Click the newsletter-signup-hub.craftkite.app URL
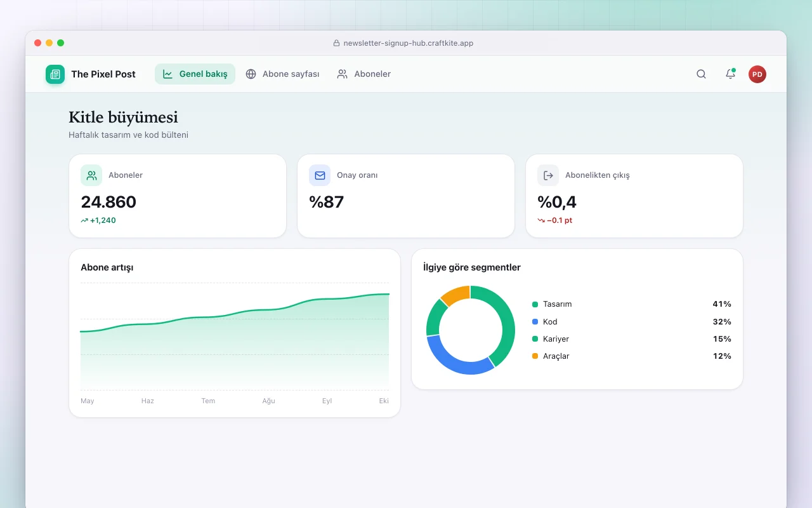The height and width of the screenshot is (508, 812). (409, 43)
